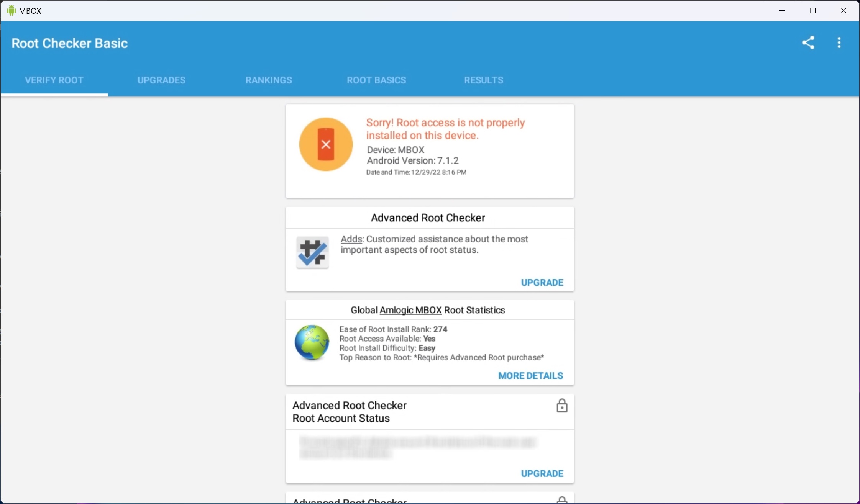Click the 'Root Account Status' heading

[341, 418]
